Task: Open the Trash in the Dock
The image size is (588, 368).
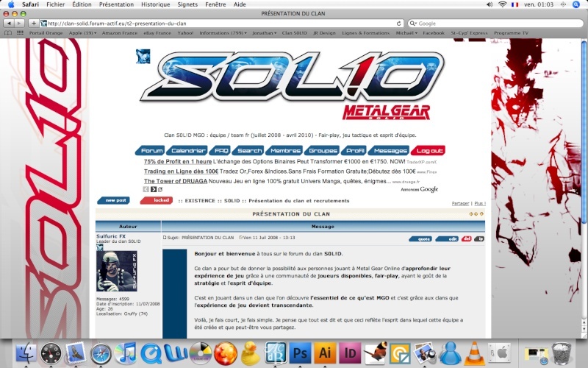Action: coord(562,353)
